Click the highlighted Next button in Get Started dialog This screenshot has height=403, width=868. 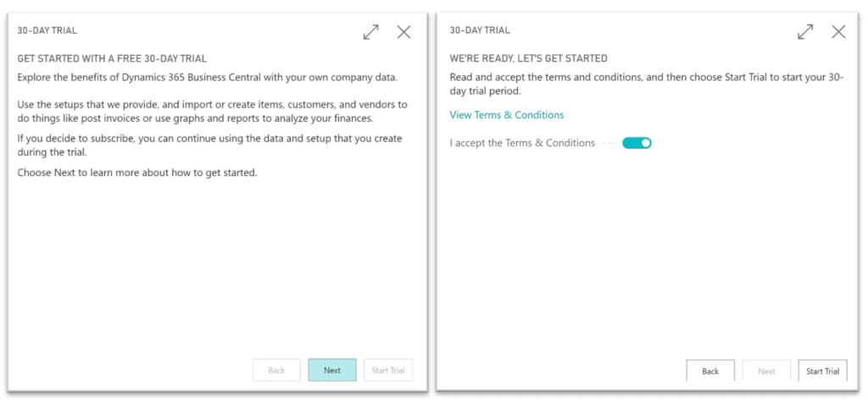point(332,370)
